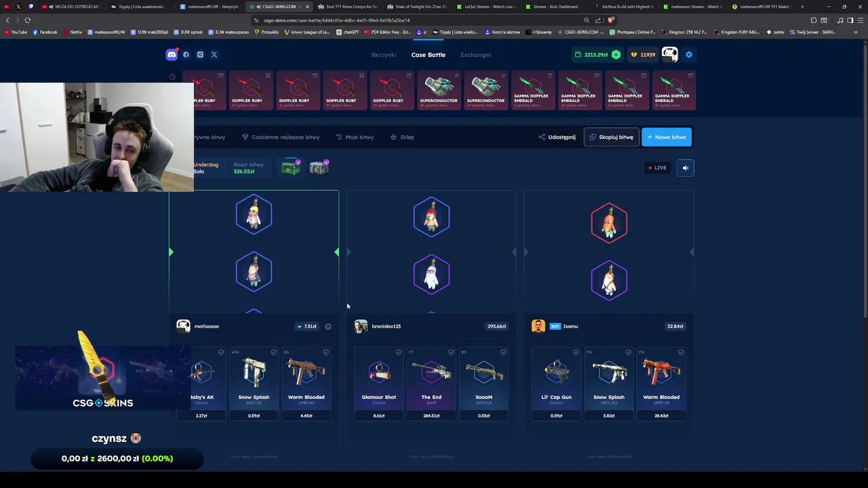The width and height of the screenshot is (868, 488).
Task: Switch to the Exchanger tab
Action: [x=476, y=54]
